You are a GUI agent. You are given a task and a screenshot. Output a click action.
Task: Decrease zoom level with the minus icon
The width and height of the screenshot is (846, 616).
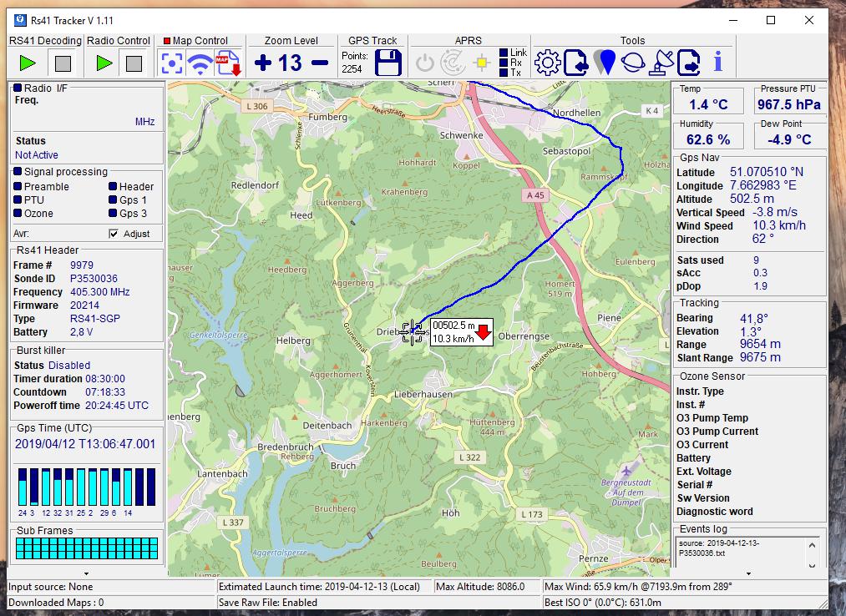click(x=319, y=63)
